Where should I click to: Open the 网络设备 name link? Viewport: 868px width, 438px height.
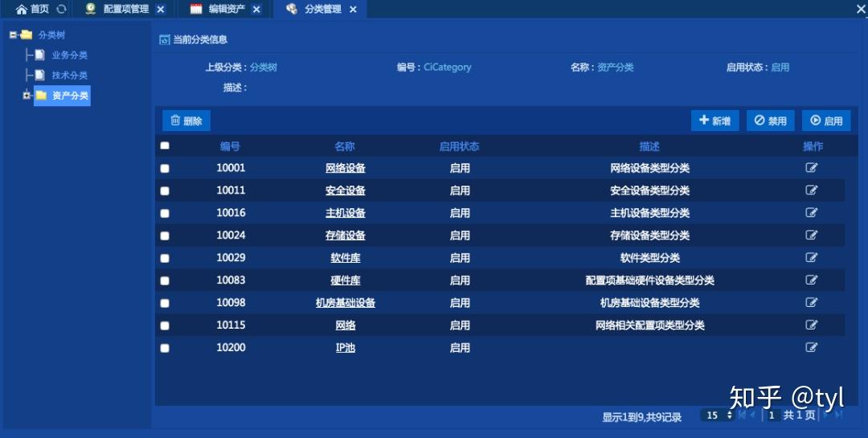pyautogui.click(x=346, y=168)
